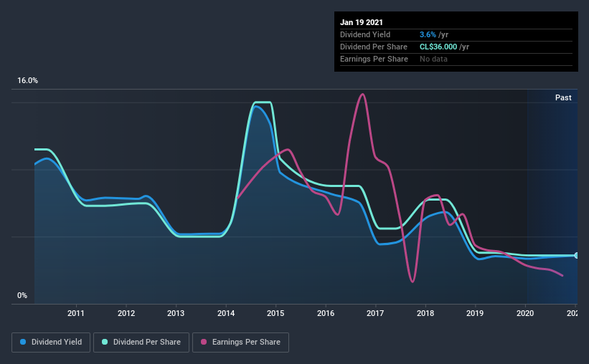The height and width of the screenshot is (364, 589).
Task: Click the tooltip Earnings Per Share row label
Action: pos(374,59)
